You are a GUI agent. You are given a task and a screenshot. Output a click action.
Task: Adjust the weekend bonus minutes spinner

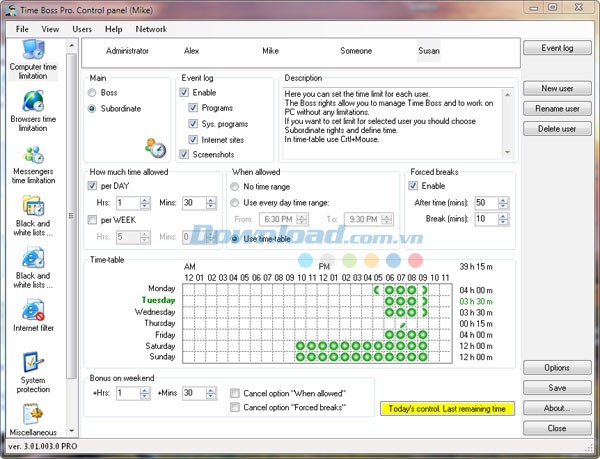click(210, 389)
